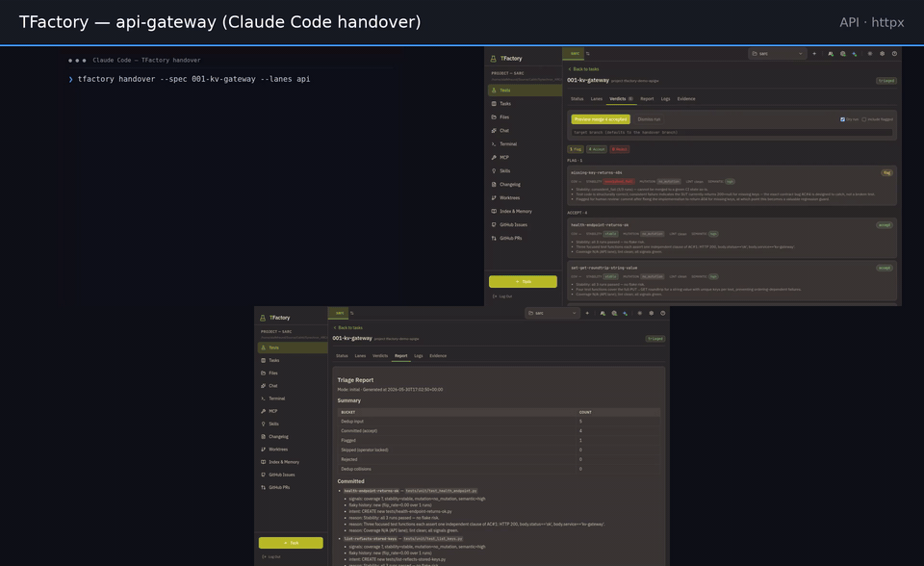Open the settings gear in Verdicts window toolbar
The image size is (924, 566).
click(883, 54)
